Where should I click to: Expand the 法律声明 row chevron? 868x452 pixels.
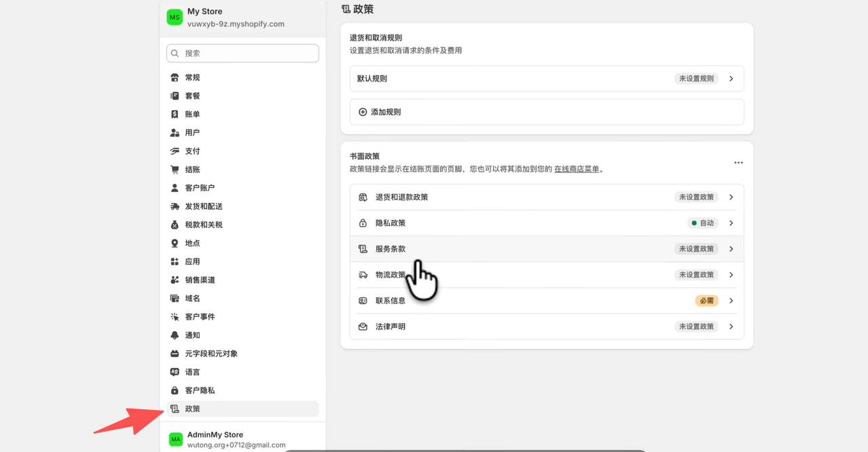tap(731, 326)
